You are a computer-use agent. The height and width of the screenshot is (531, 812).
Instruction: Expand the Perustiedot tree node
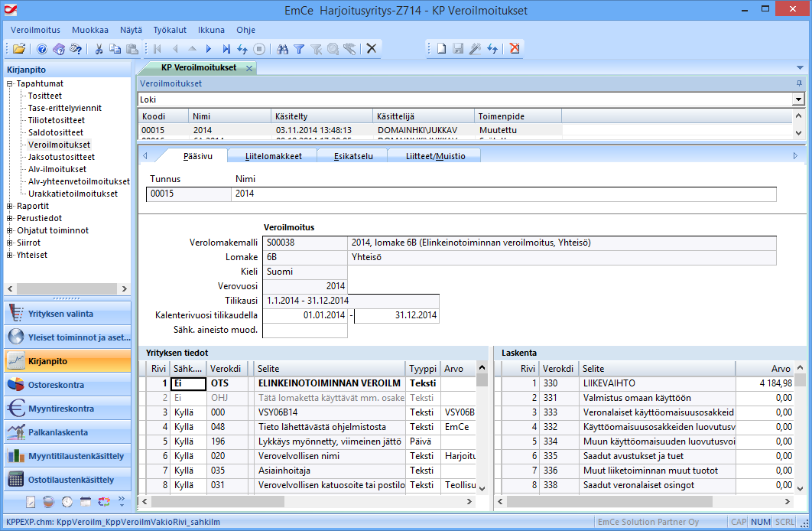(9, 218)
